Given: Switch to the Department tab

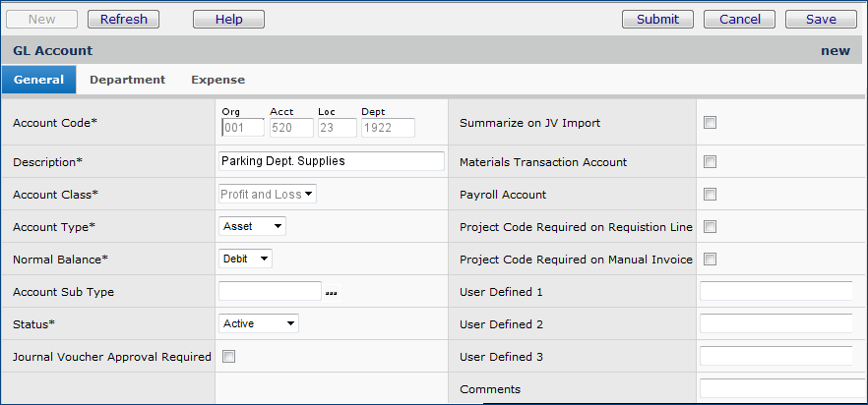Looking at the screenshot, I should pos(127,80).
